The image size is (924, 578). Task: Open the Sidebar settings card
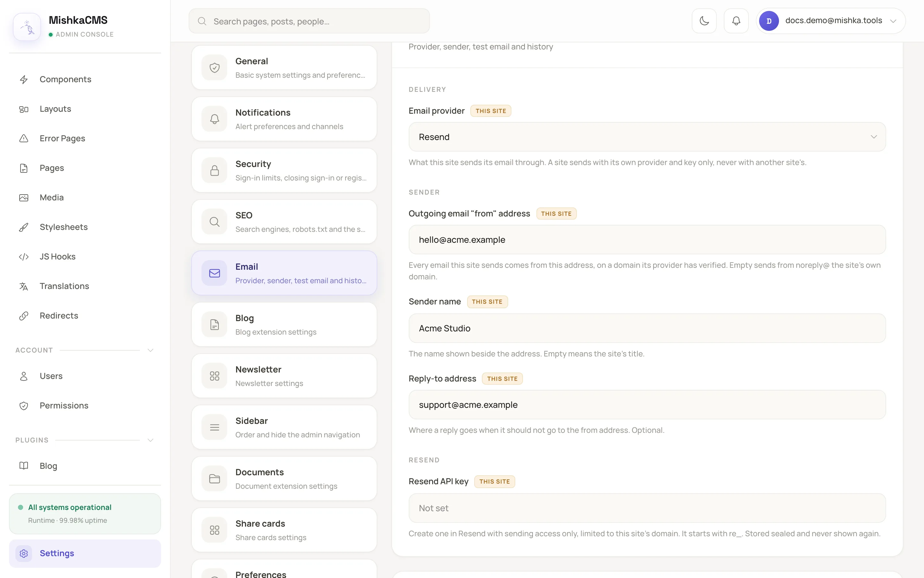pyautogui.click(x=284, y=427)
